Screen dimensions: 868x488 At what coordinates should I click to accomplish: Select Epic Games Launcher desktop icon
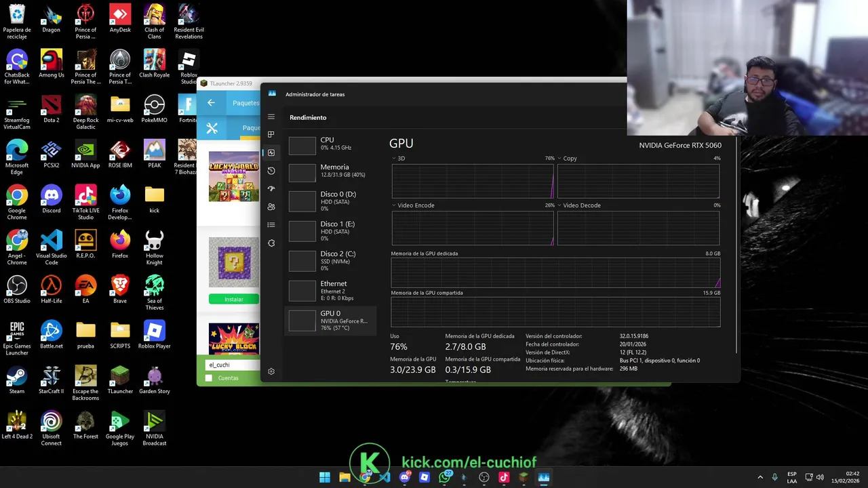(17, 338)
